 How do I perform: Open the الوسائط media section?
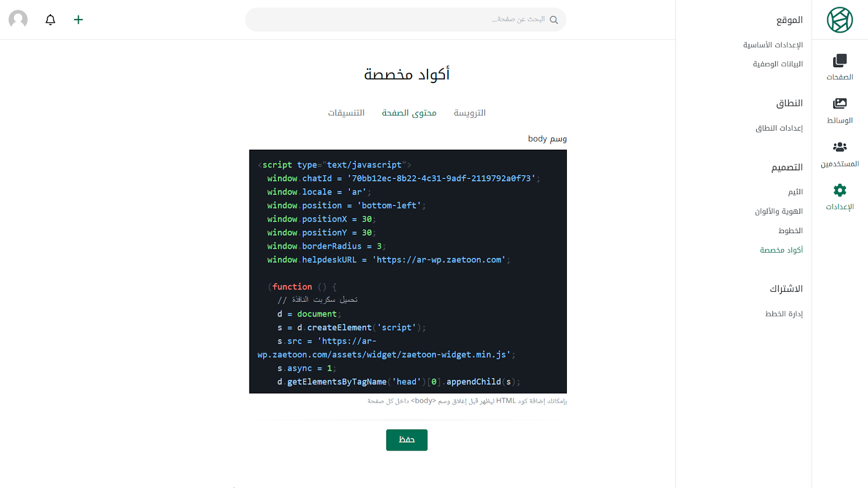tap(840, 111)
